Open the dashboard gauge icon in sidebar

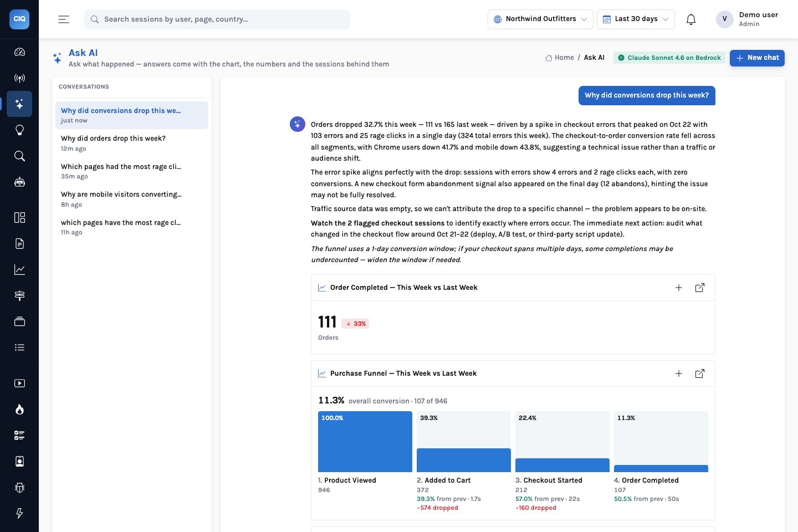point(19,52)
